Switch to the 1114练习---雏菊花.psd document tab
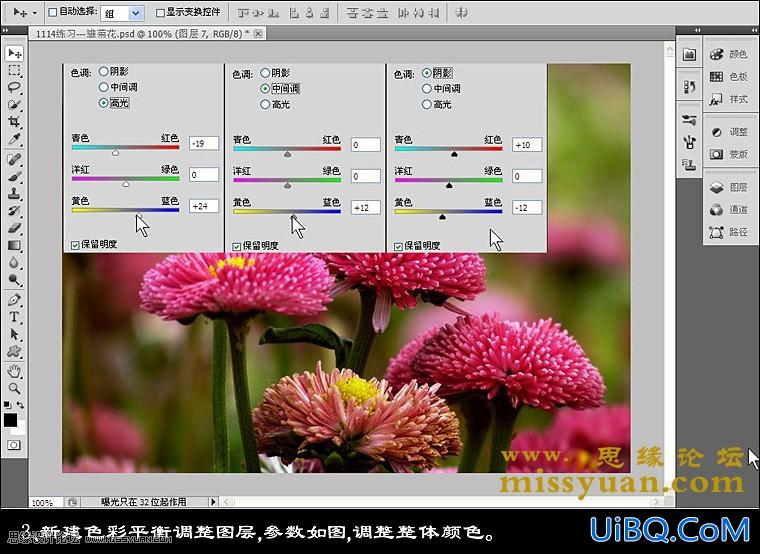This screenshot has height=554, width=760. tap(142, 34)
